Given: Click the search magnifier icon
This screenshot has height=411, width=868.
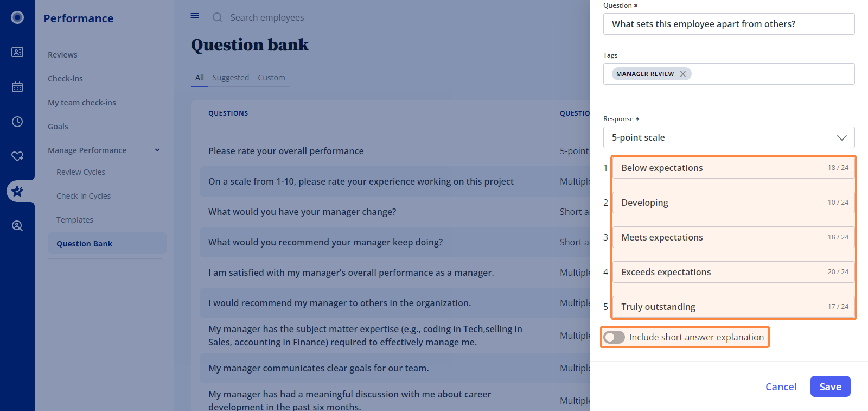Looking at the screenshot, I should [x=217, y=17].
